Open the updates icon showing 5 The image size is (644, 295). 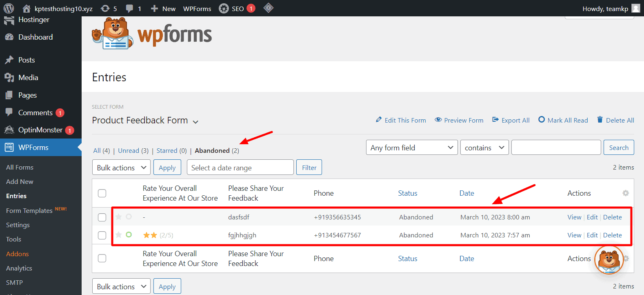click(x=109, y=9)
